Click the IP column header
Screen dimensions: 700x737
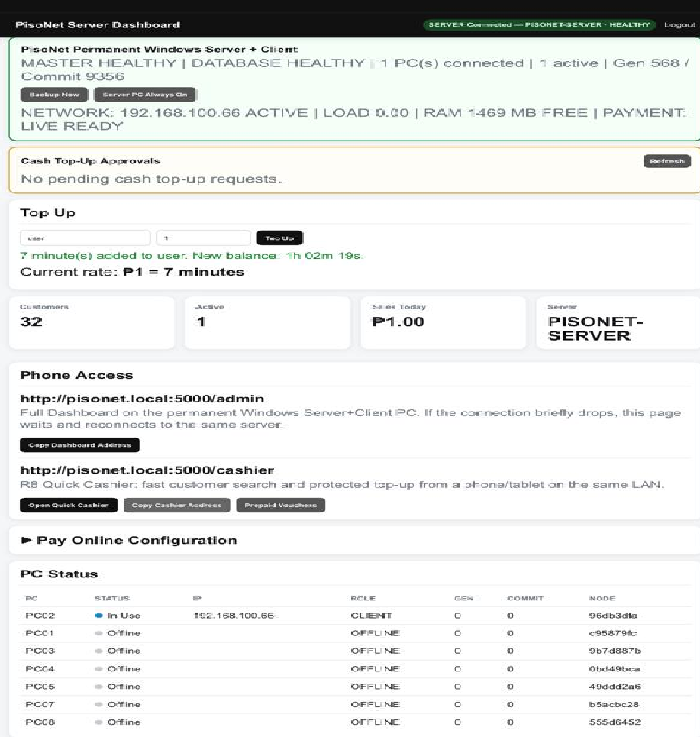pyautogui.click(x=197, y=598)
